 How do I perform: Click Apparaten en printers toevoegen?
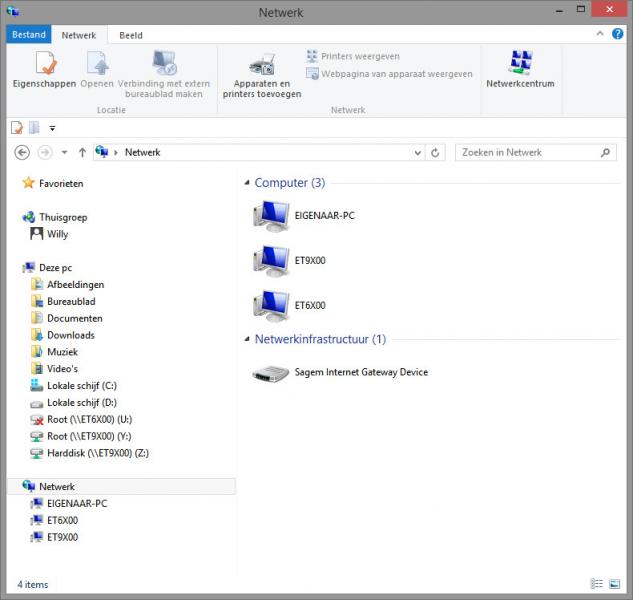tap(262, 74)
